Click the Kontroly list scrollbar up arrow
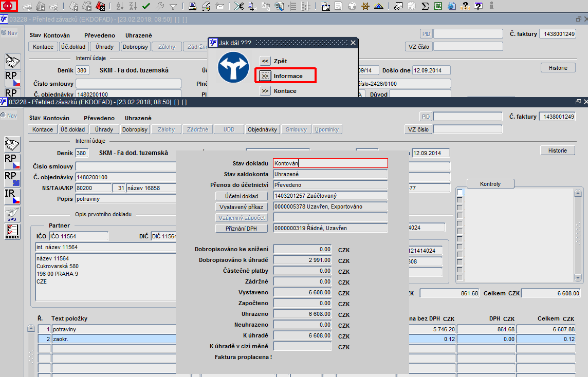This screenshot has height=377, width=588. pos(578,193)
